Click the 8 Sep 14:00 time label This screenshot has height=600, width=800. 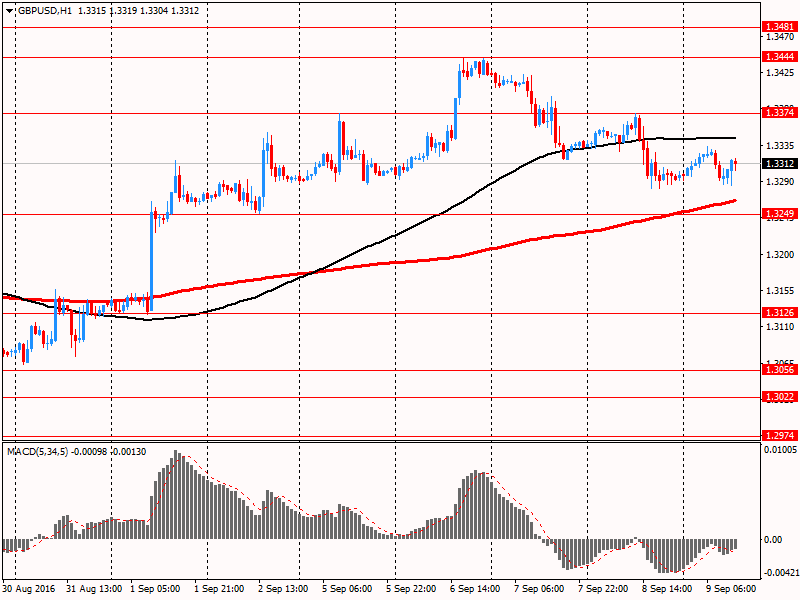667,589
